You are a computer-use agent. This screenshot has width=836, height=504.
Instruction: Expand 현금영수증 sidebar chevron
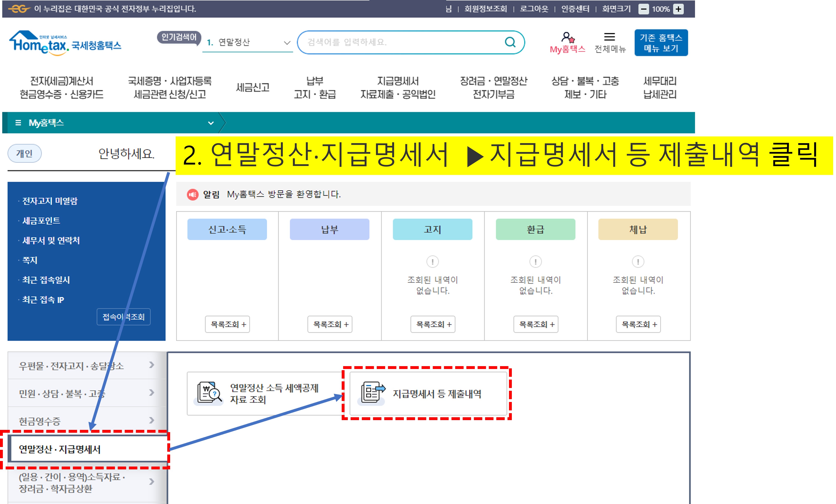[151, 420]
